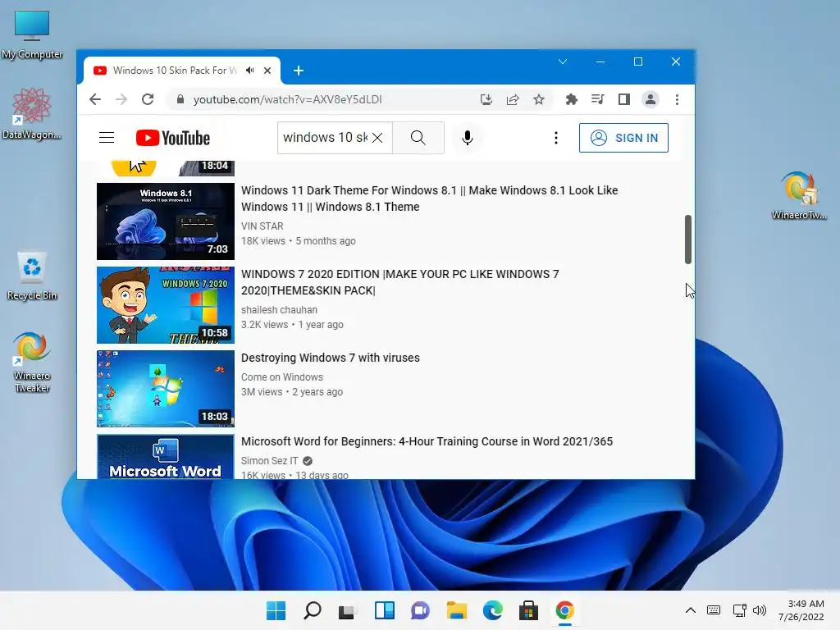Click the touch keyboard tray icon
Viewport: 840px width, 630px height.
714,610
